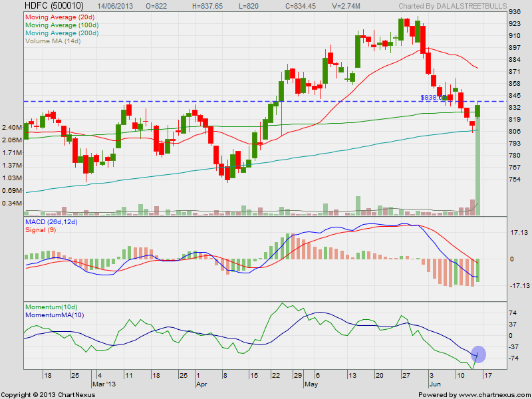This screenshot has width=532, height=399.
Task: Click the 832 price axis label
Action: [x=515, y=108]
